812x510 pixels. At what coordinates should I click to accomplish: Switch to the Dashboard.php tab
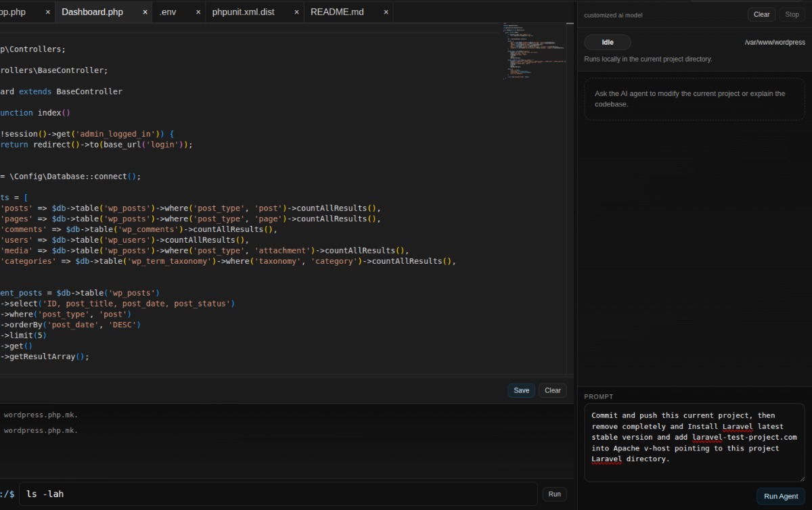tap(93, 12)
